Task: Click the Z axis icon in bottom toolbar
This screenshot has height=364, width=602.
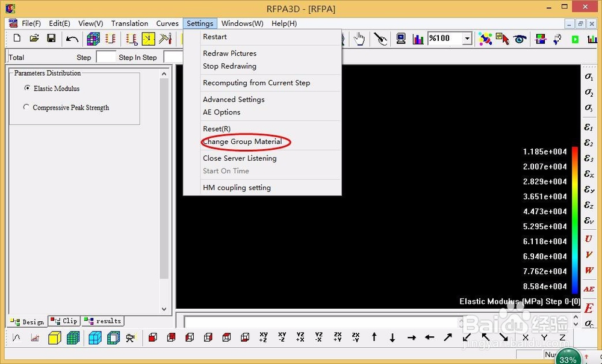Action: (x=562, y=338)
